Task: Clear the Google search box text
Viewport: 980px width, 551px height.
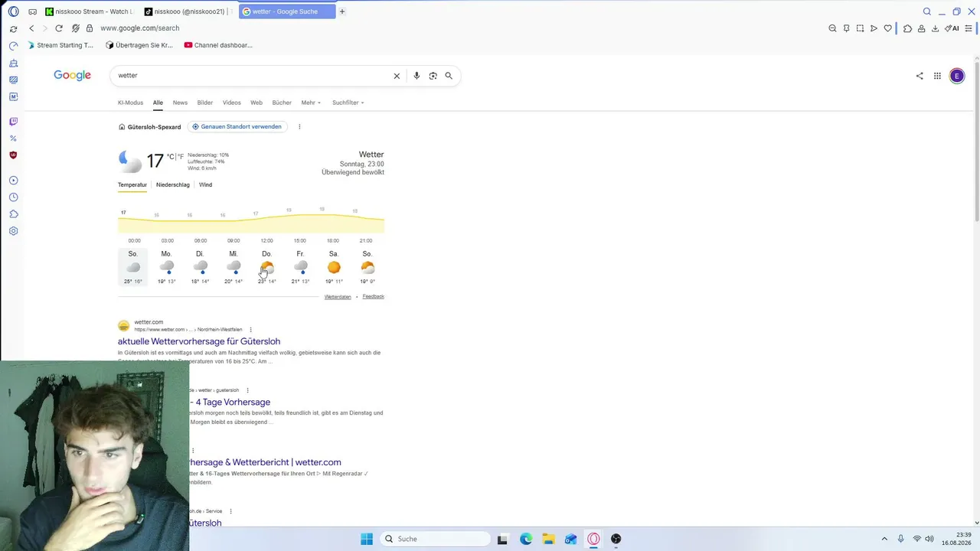Action: 397,76
